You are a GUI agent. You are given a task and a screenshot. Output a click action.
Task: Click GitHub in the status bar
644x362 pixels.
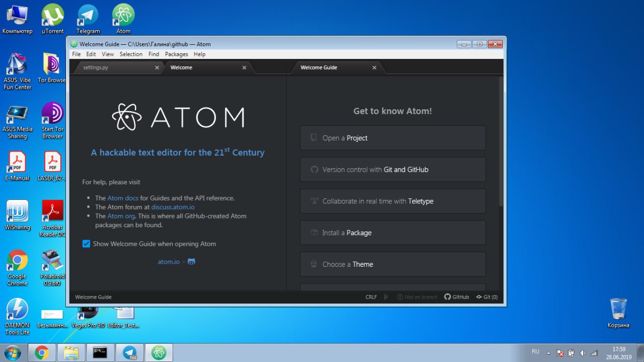tap(456, 297)
